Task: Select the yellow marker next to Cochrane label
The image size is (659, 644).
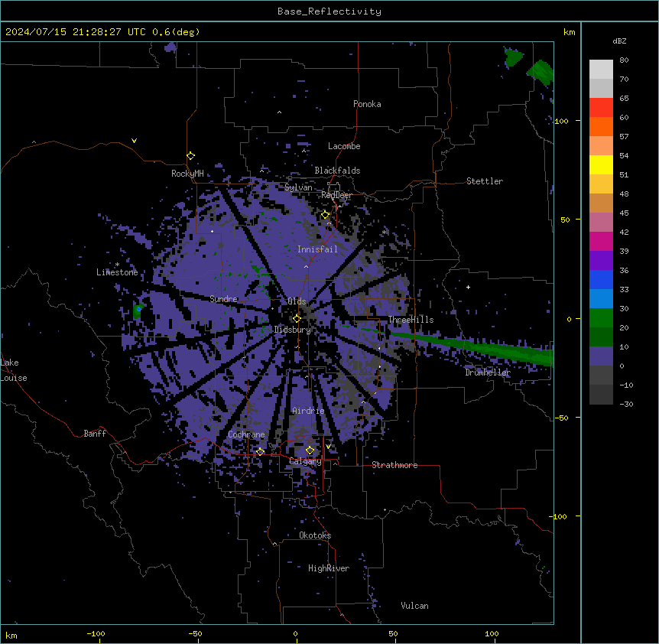Action: [260, 451]
